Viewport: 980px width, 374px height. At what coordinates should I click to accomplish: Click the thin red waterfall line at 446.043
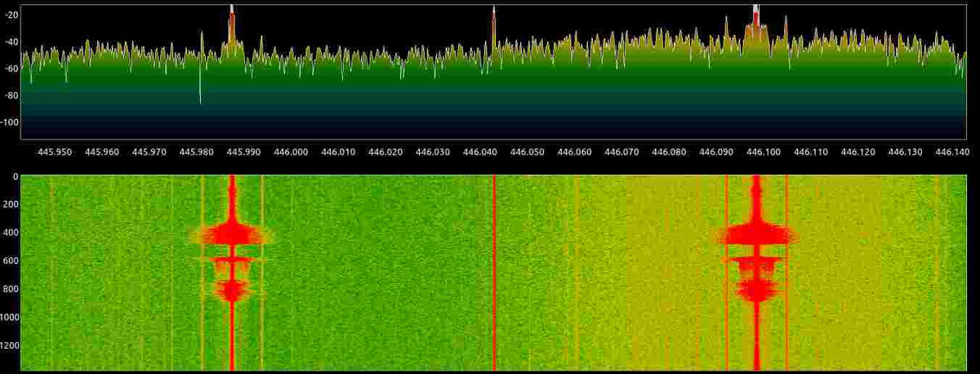pos(494,273)
